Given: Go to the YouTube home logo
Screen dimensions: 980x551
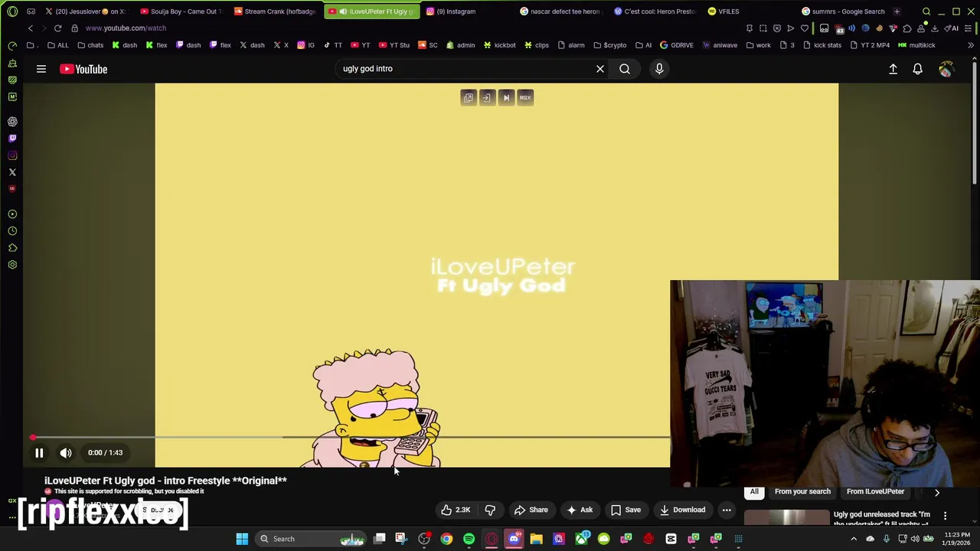Looking at the screenshot, I should [x=83, y=69].
